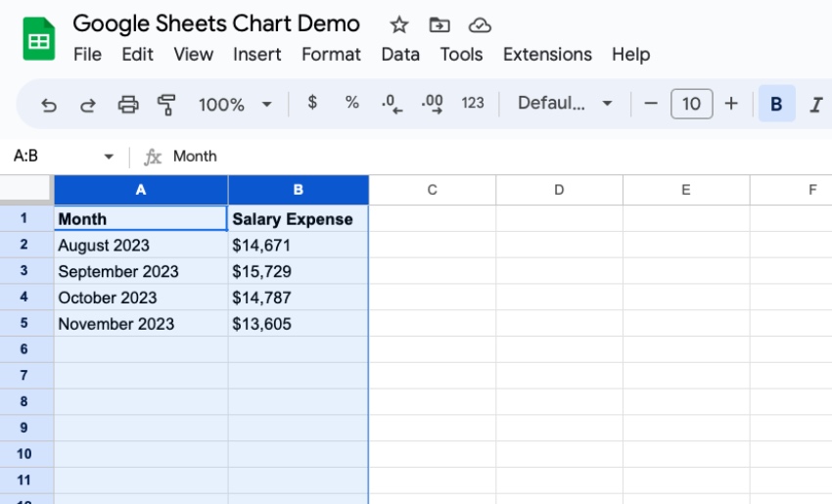This screenshot has width=832, height=504.
Task: Open the Extensions menu
Action: 547,54
